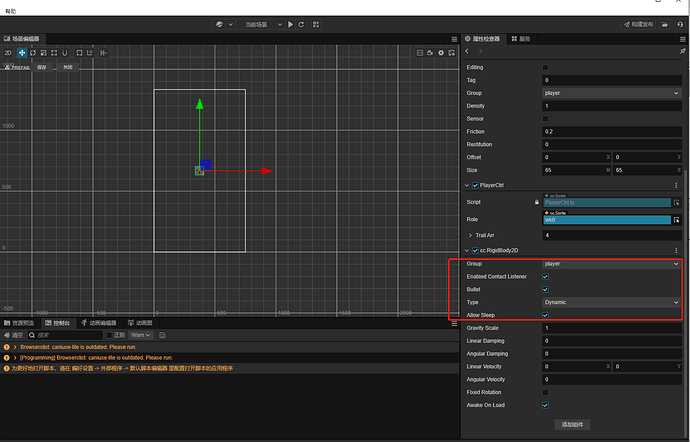Toggle the Bullet checkbox

coord(545,289)
